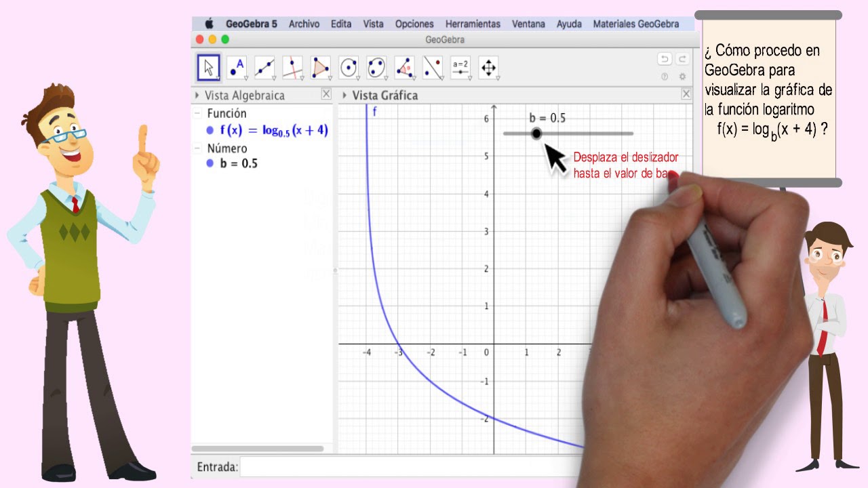Expand the Vista Gráfica style bar triangle

[x=344, y=96]
